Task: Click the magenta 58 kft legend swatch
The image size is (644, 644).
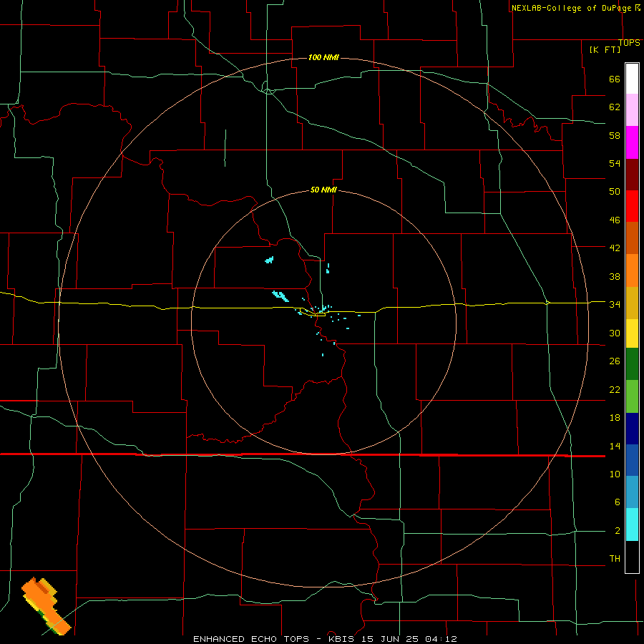Action: 632,142
